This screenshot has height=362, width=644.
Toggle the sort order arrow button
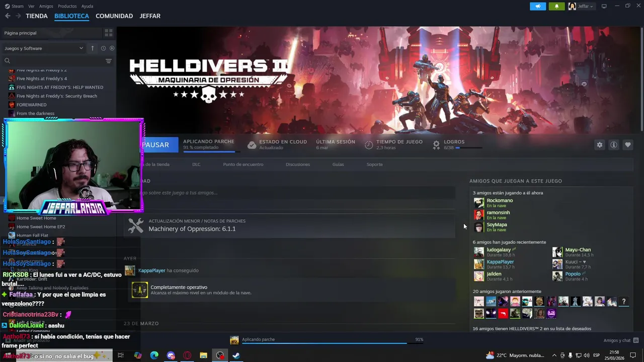click(93, 48)
